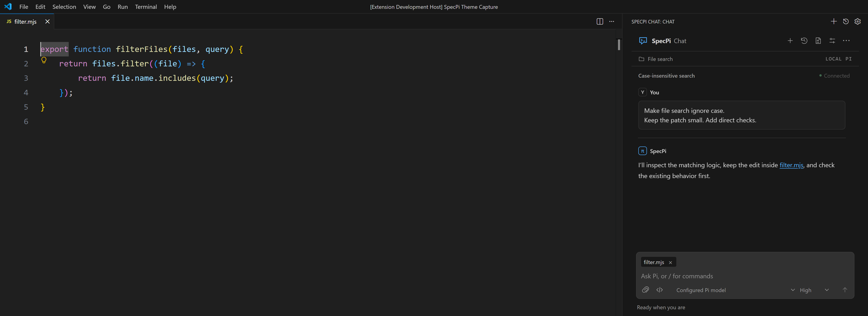Click the includes call on line 3

(177, 78)
